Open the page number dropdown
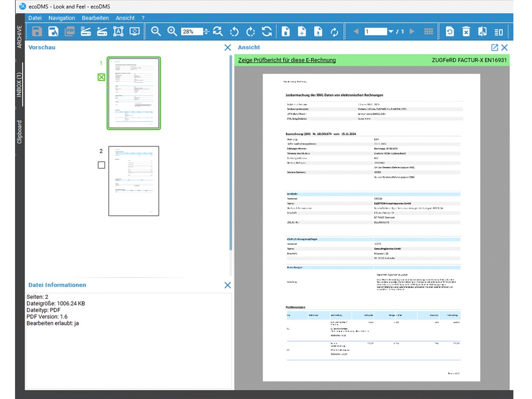 click(391, 31)
